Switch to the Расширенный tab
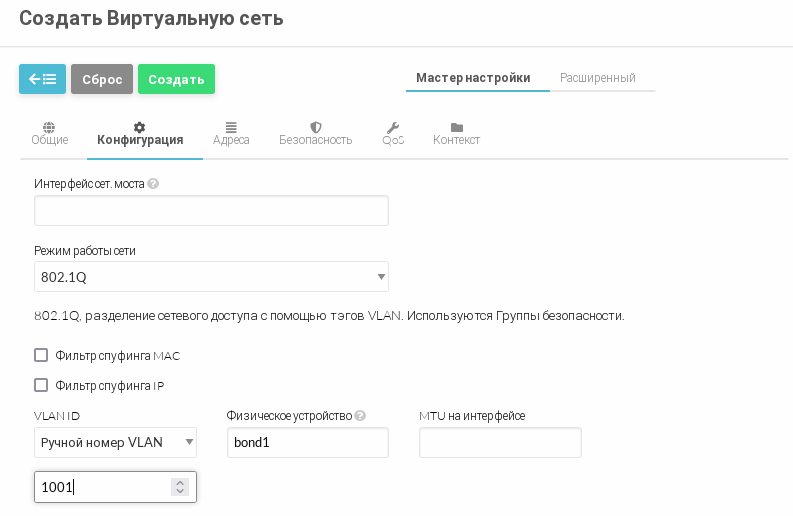 pyautogui.click(x=597, y=78)
